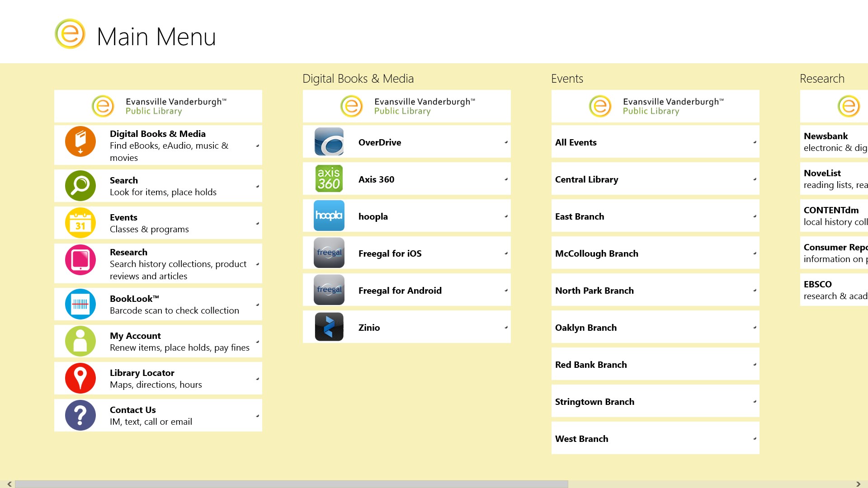Open Central Library events
The image size is (868, 488).
(656, 179)
